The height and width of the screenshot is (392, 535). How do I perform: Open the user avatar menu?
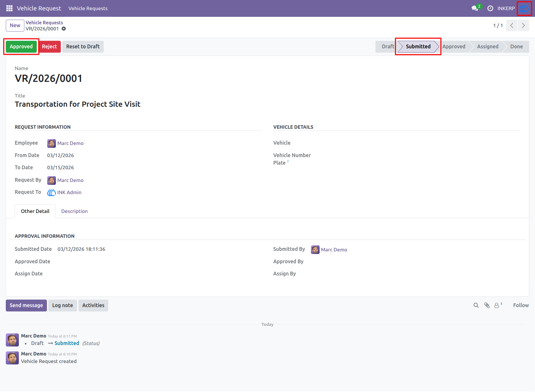pos(524,8)
